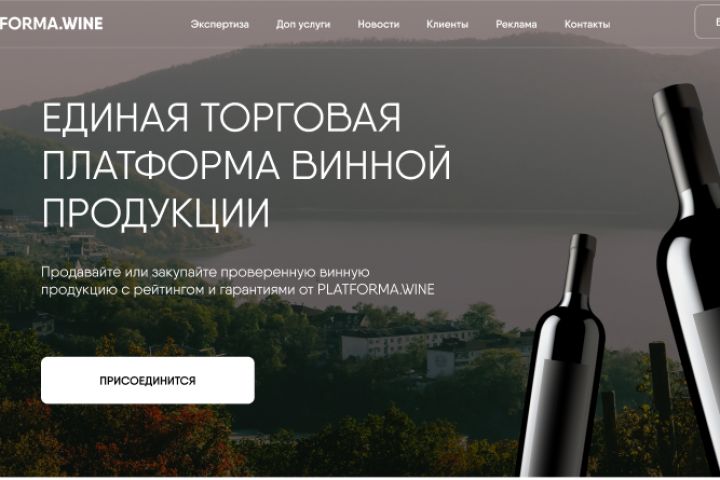Image resolution: width=720 pixels, height=480 pixels.
Task: Click PLATFORMA.WINE text in the subtitle
Action: 376,289
